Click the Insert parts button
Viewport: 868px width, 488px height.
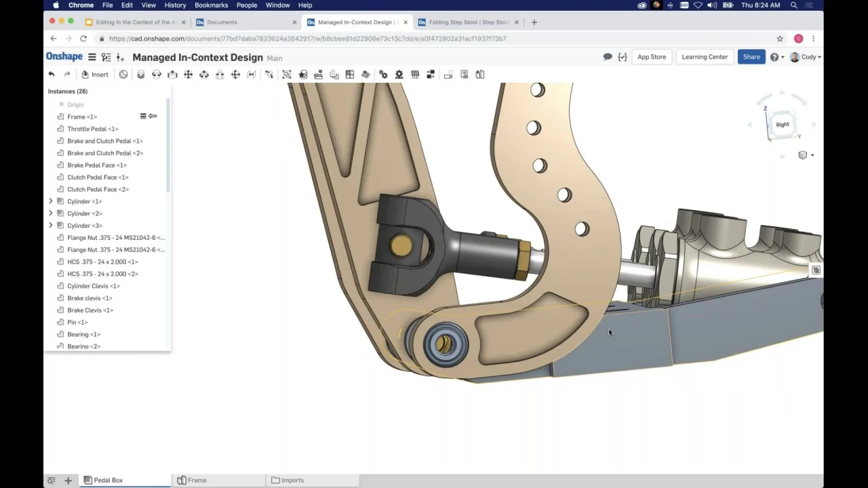click(95, 75)
